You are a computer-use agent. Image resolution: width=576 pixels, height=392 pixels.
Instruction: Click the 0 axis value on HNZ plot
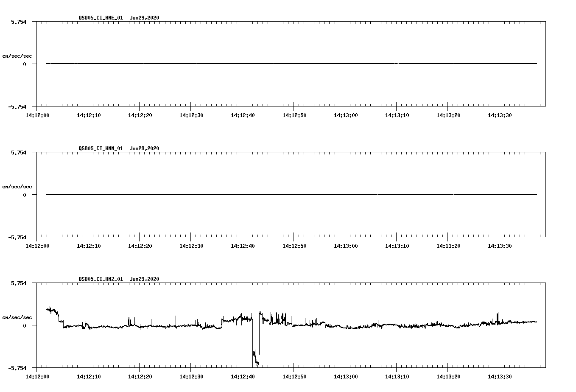tap(25, 325)
